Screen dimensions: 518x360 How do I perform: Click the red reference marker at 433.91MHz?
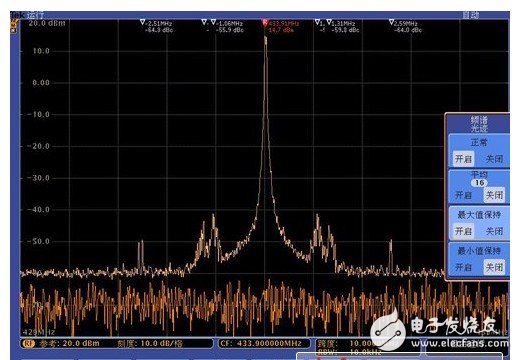pos(265,23)
